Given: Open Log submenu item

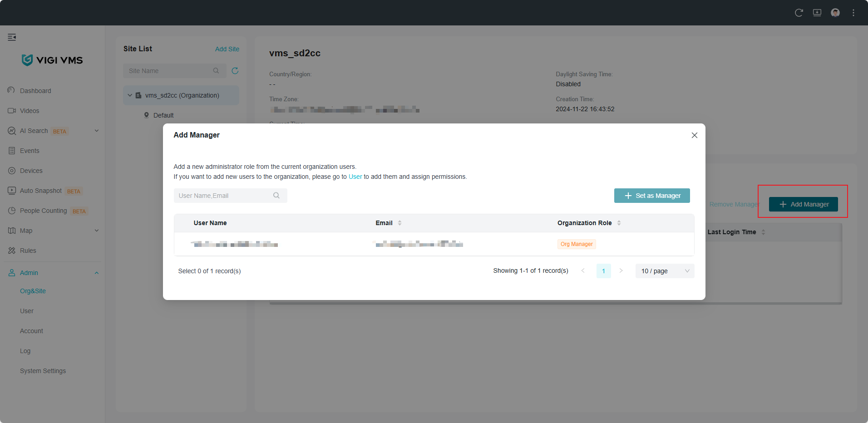Looking at the screenshot, I should pos(25,351).
